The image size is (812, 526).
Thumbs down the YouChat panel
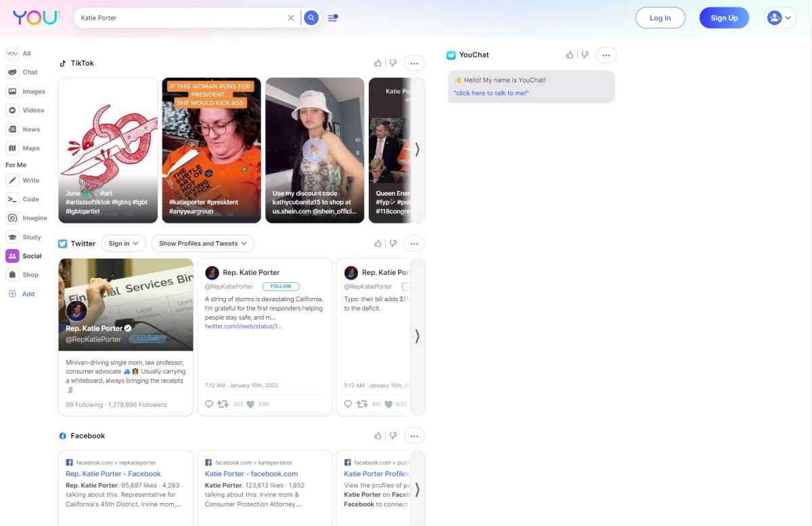[585, 55]
